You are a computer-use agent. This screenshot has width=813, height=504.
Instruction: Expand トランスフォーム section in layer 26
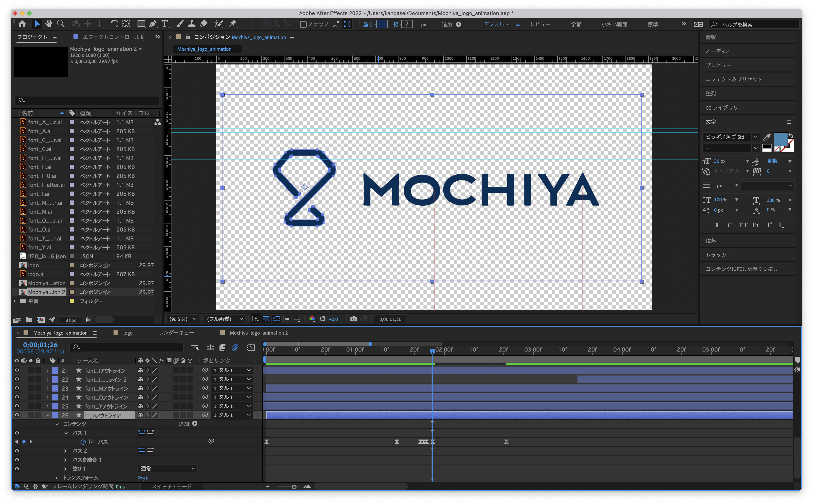tap(56, 477)
